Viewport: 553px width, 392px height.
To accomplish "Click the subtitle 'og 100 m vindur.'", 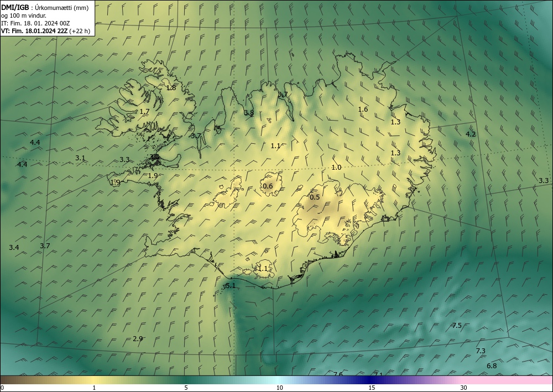I will (x=24, y=15).
